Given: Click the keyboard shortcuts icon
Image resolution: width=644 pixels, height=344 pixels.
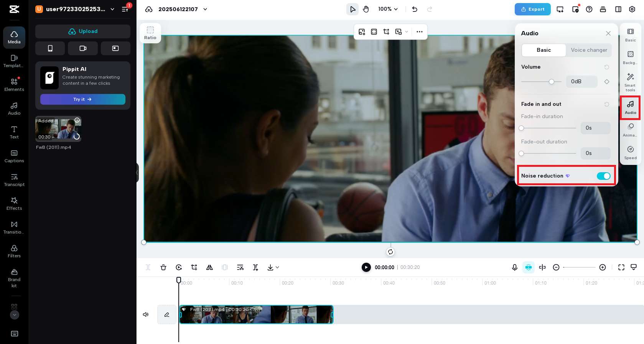Looking at the screenshot, I should click(15, 334).
